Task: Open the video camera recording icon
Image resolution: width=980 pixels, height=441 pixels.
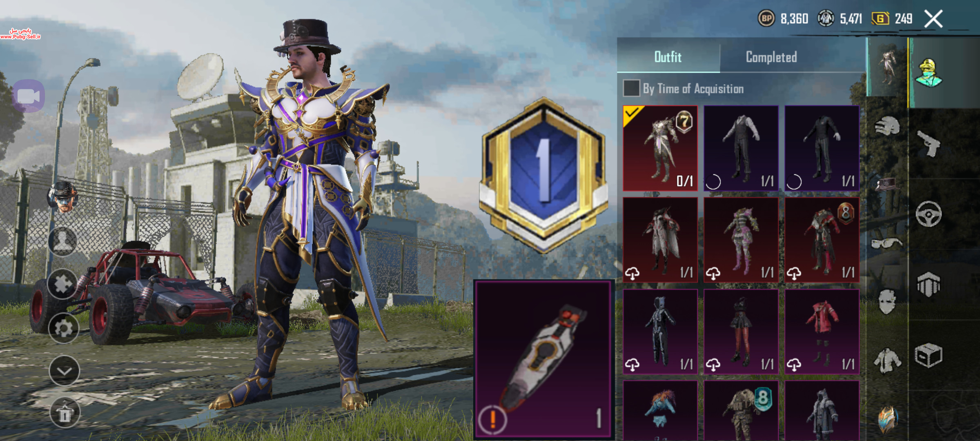Action: pyautogui.click(x=28, y=96)
